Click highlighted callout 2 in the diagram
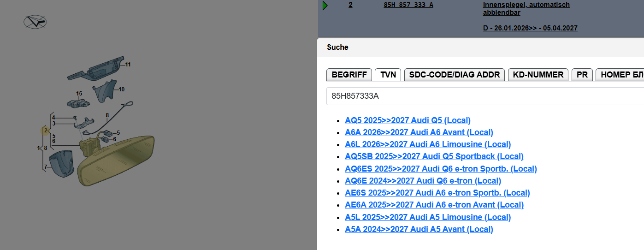This screenshot has width=644, height=250. 46,131
